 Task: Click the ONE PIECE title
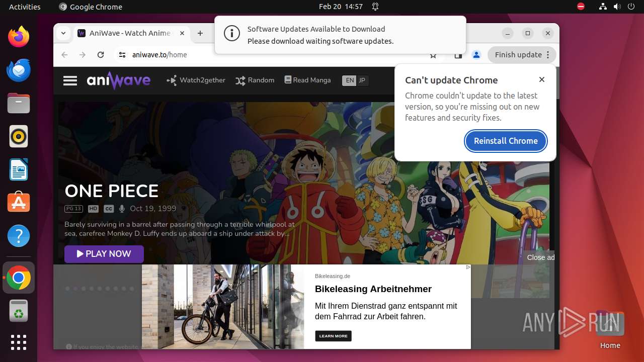(112, 191)
